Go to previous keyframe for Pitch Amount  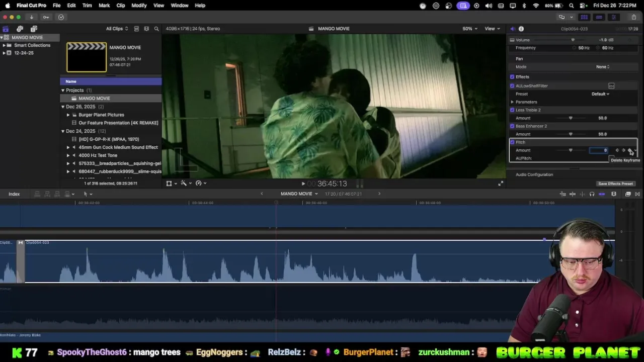click(617, 150)
